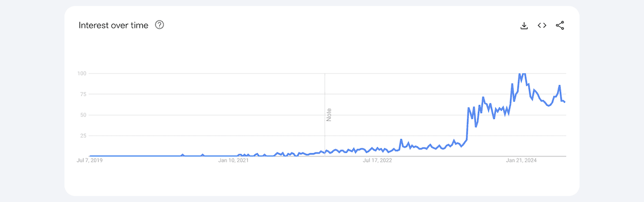644x202 pixels.
Task: Select the Jan 10, 2021 axis date
Action: [233, 160]
